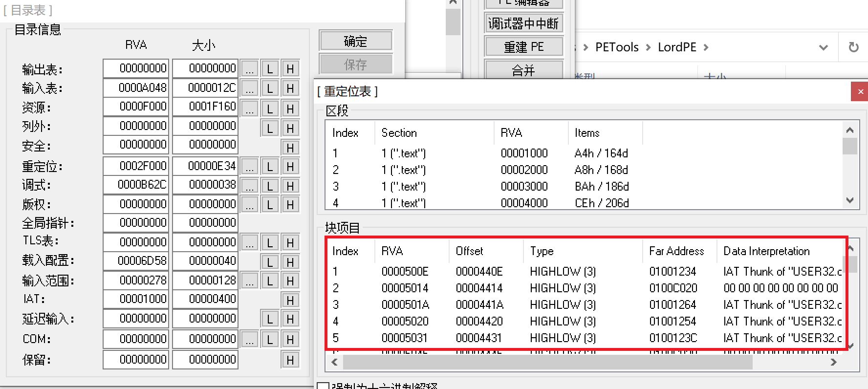The image size is (868, 389).
Task: Click the L button for 调式 row
Action: click(270, 186)
